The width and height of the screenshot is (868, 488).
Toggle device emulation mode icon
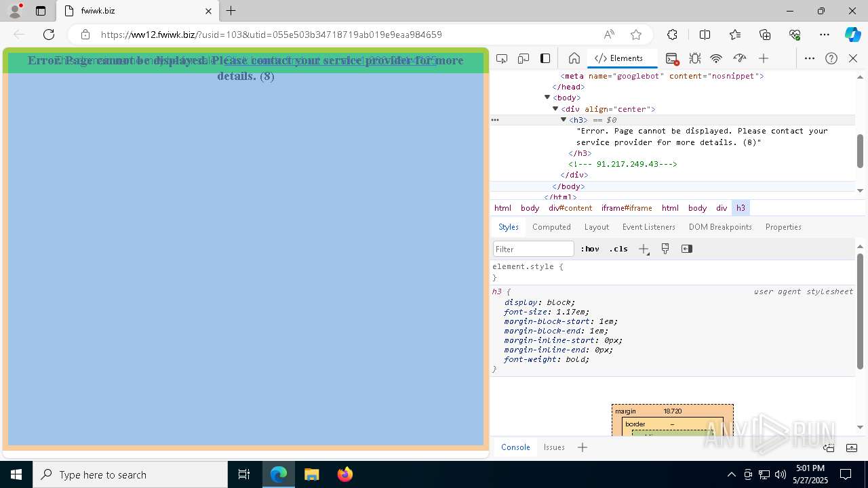[524, 58]
